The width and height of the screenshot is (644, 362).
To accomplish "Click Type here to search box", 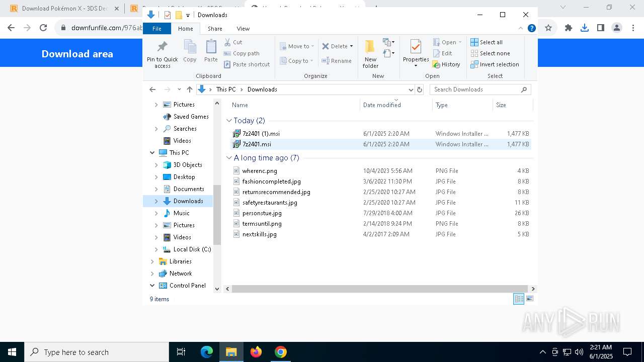I will (97, 352).
